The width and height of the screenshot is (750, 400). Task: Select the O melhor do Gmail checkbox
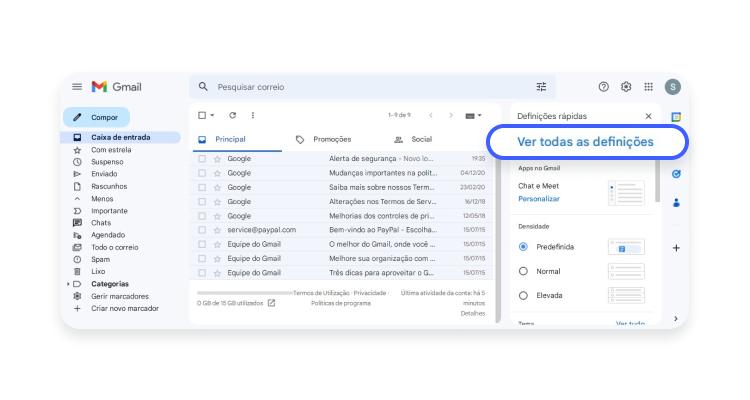[202, 244]
